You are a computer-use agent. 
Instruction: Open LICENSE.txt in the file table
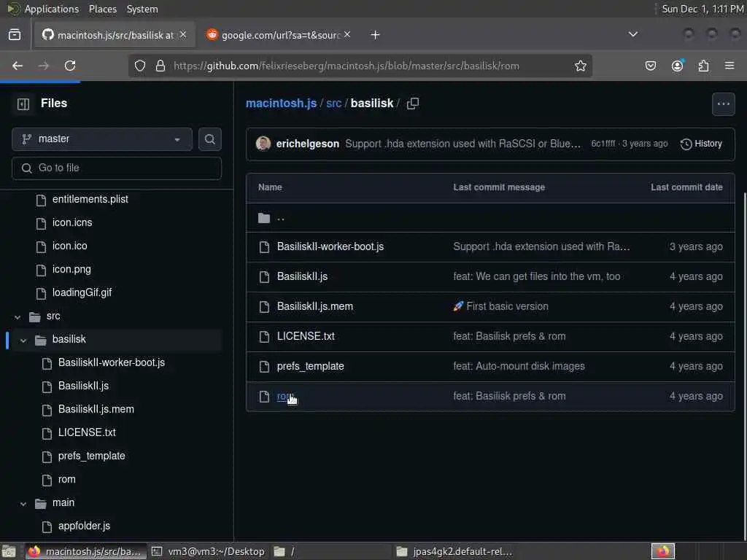click(x=306, y=336)
